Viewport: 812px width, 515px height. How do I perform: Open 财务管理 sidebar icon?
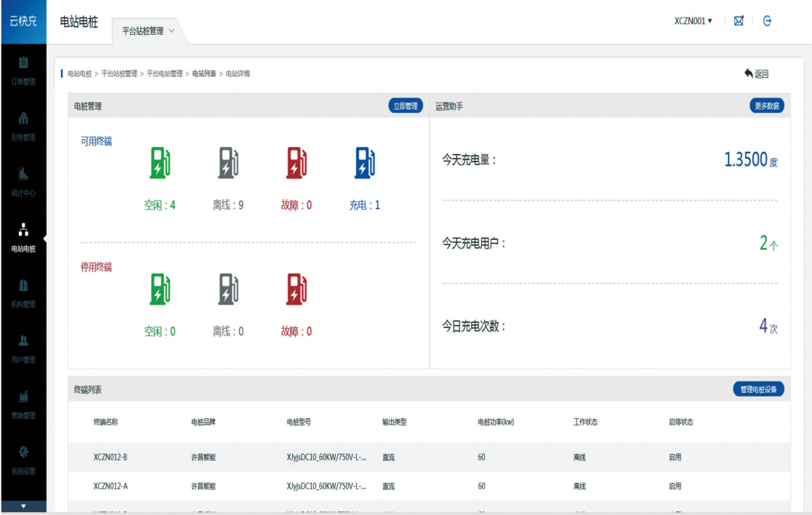(23, 125)
